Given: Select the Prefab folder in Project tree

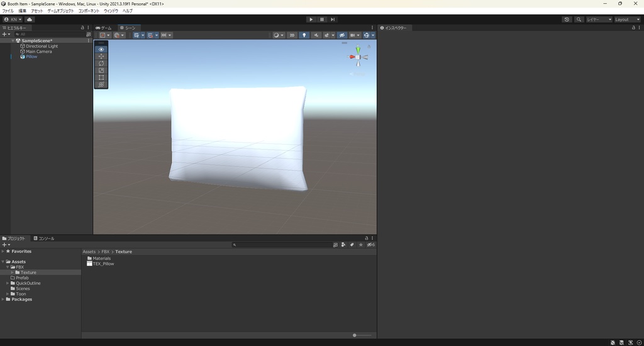Looking at the screenshot, I should [x=22, y=278].
